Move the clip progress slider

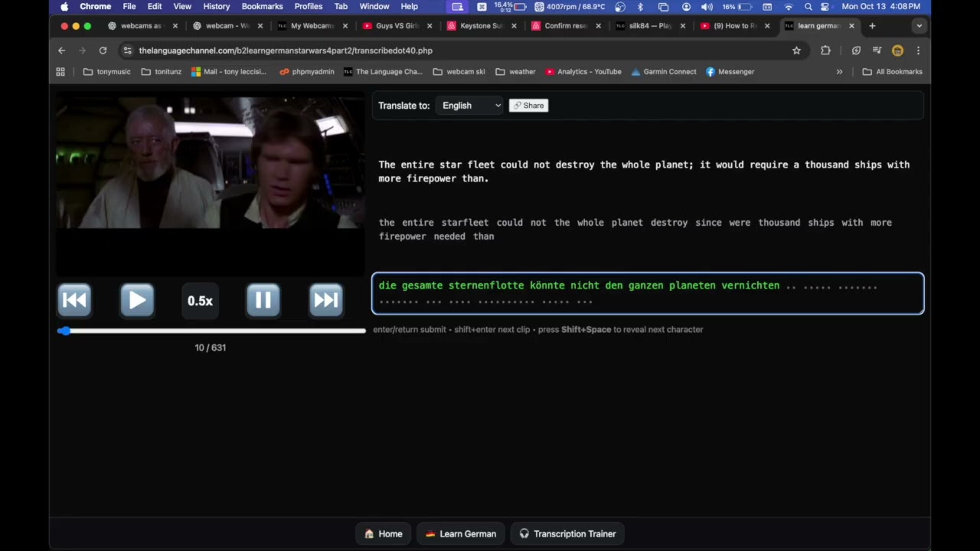(x=211, y=331)
